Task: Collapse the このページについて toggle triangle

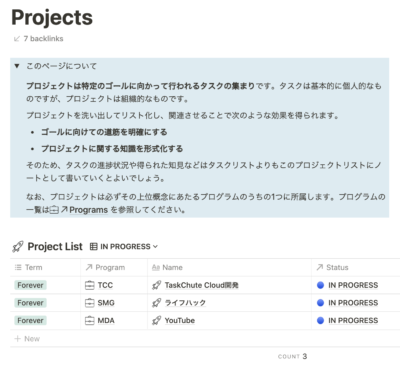Action: [x=17, y=66]
